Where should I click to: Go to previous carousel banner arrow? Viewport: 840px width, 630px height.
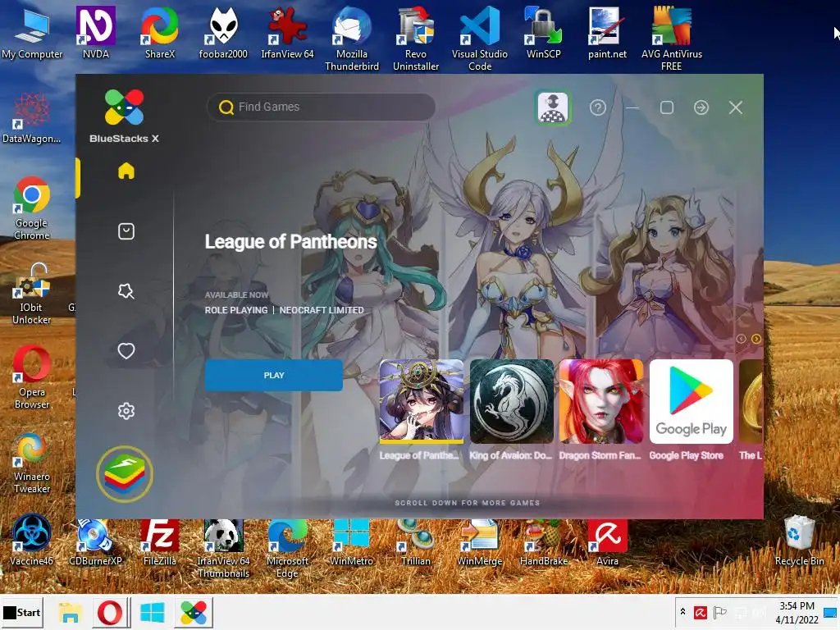pyautogui.click(x=742, y=339)
